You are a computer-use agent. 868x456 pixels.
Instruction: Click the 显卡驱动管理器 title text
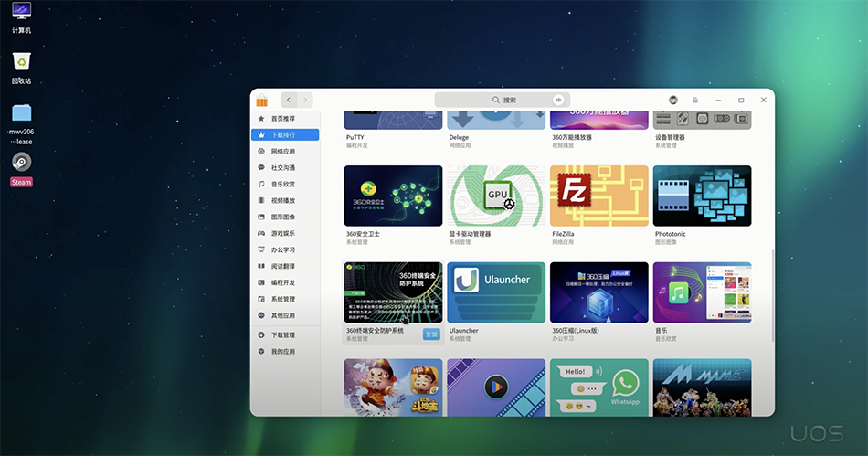[470, 234]
